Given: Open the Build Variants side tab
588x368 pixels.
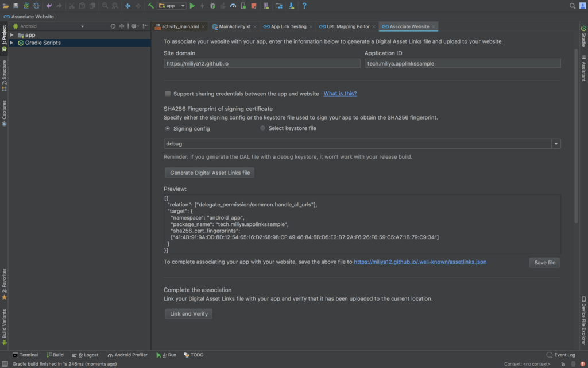Looking at the screenshot, I should click(4, 327).
